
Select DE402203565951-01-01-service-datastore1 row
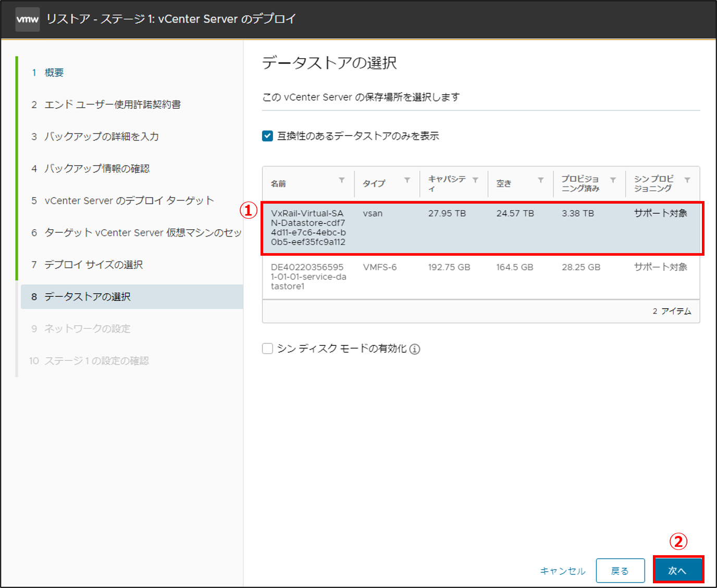(x=481, y=277)
